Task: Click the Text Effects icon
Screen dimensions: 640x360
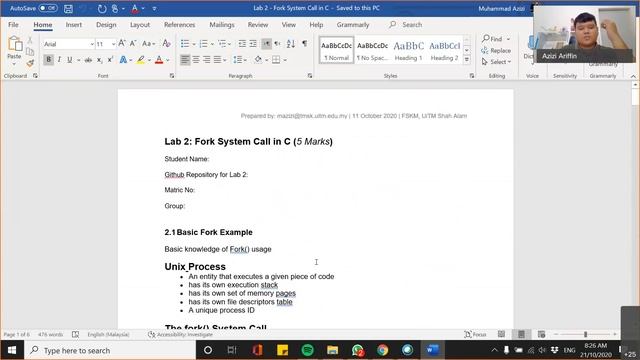Action: (x=123, y=60)
